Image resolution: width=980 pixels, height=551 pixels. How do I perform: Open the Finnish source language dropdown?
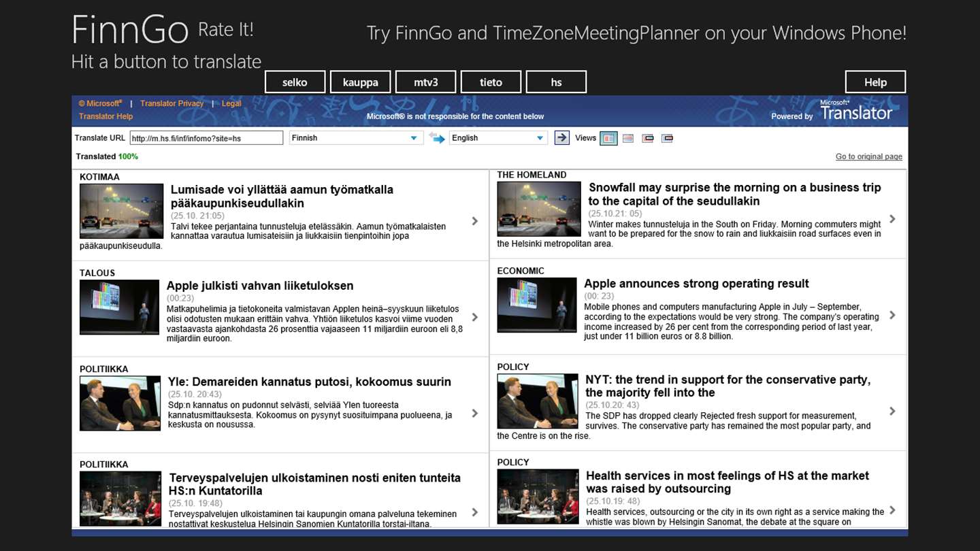355,138
